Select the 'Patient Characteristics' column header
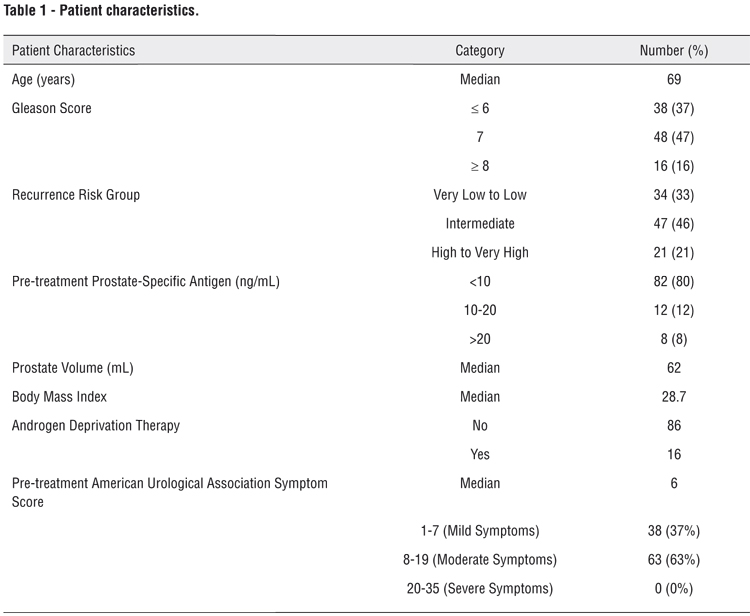This screenshot has width=750, height=616. pyautogui.click(x=73, y=51)
